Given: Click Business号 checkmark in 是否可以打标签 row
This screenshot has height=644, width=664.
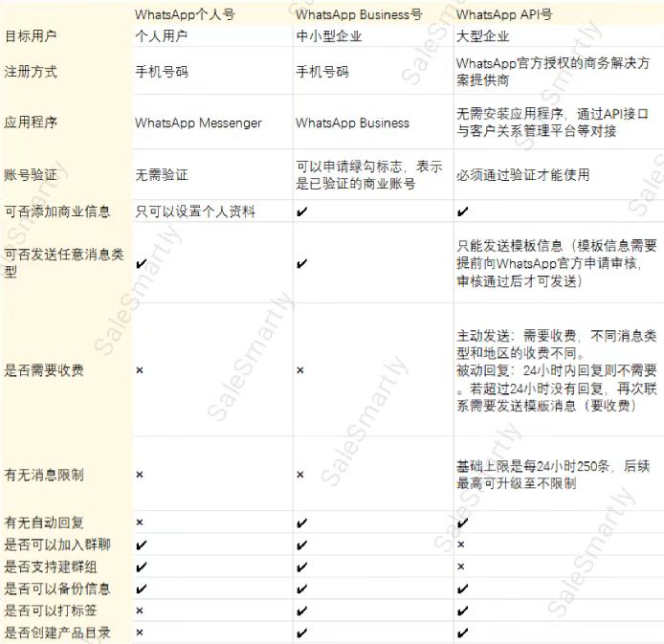Looking at the screenshot, I should 302,611.
